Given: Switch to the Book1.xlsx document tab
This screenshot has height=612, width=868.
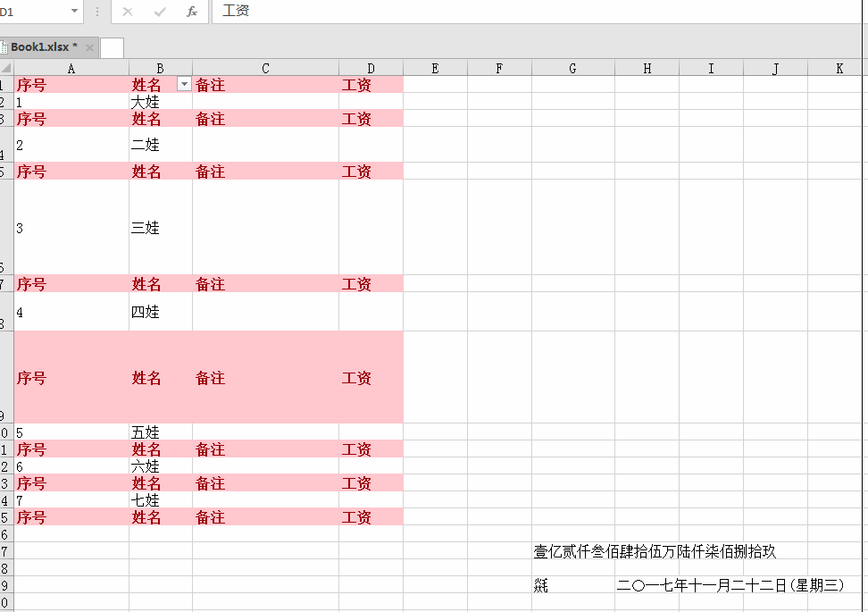Looking at the screenshot, I should tap(43, 46).
